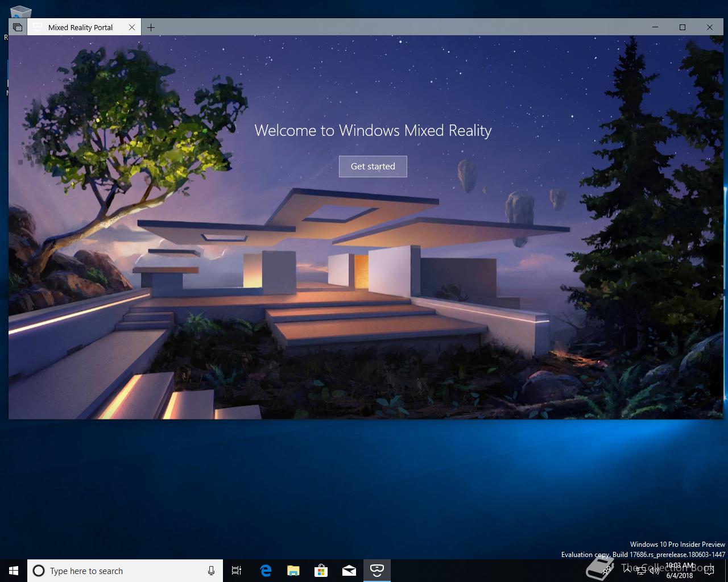Viewport: 728px width, 582px height.
Task: Open Microsoft Store from taskbar
Action: tap(321, 571)
